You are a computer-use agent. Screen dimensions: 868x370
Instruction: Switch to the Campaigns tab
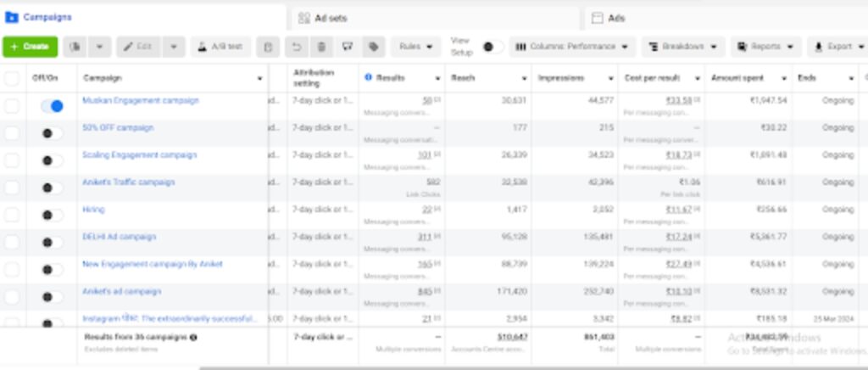(x=142, y=17)
